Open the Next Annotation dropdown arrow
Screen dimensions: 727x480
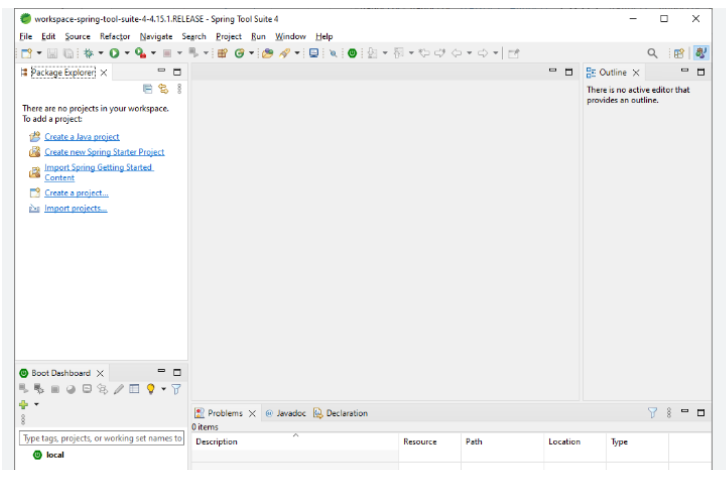(385, 53)
